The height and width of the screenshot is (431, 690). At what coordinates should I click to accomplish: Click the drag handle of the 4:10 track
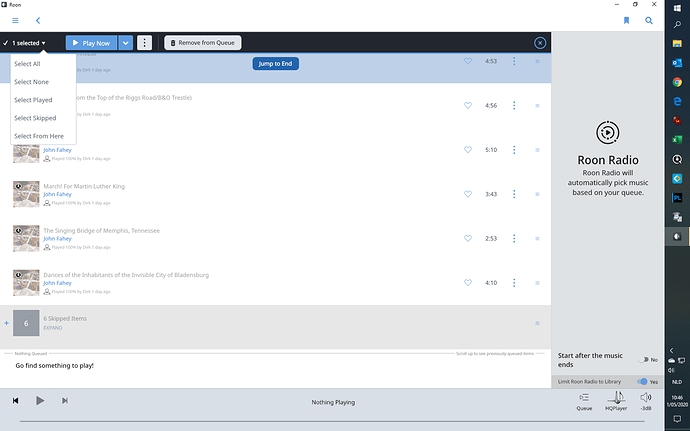point(537,283)
